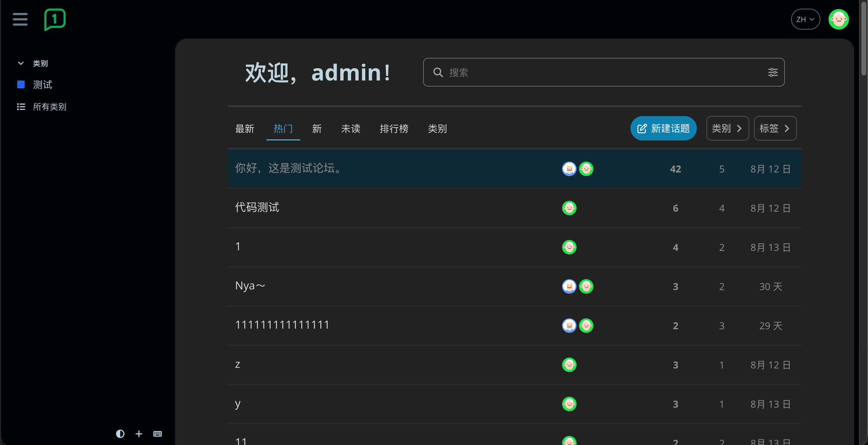Open the 类别 navigation tab

pos(437,128)
